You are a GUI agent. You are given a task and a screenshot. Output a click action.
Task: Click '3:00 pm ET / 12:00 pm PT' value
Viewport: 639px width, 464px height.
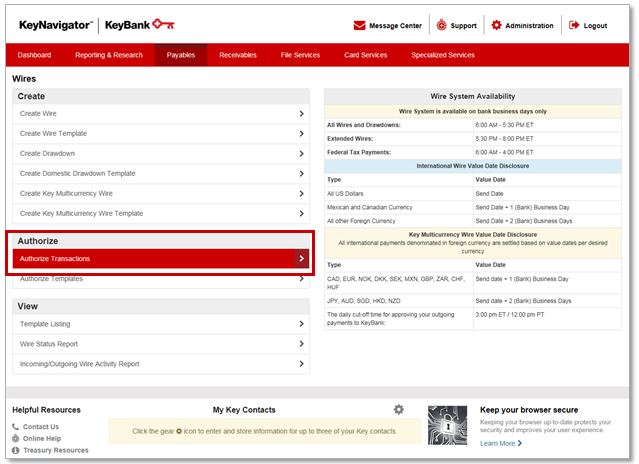coord(510,314)
